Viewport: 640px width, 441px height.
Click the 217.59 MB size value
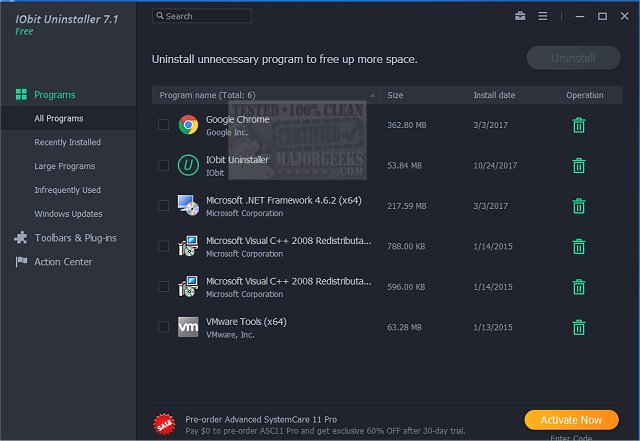click(x=407, y=206)
